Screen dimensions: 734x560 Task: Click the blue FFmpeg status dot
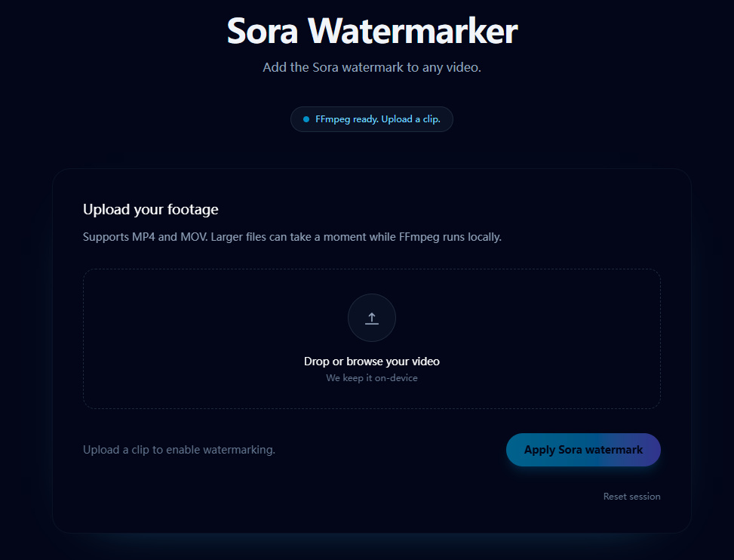click(306, 119)
